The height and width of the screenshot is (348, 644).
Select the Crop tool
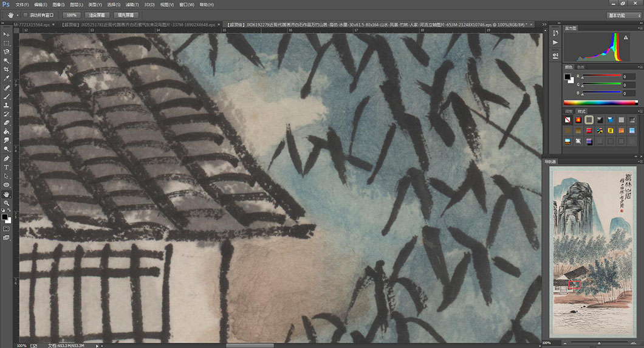[x=6, y=70]
